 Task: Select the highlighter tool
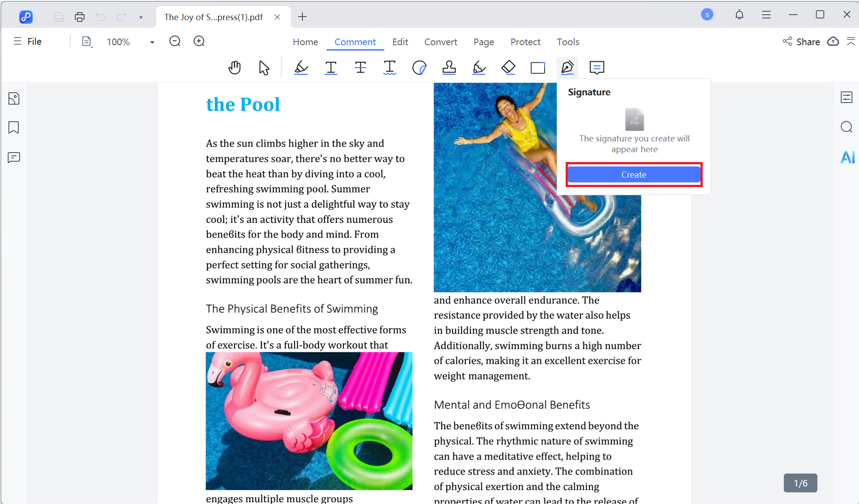pos(301,68)
